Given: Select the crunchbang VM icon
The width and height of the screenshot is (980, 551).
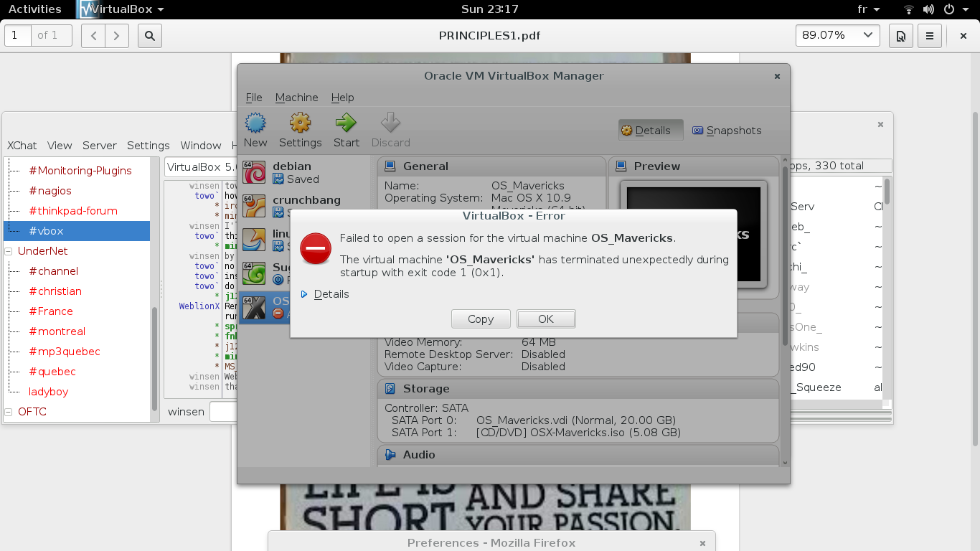Looking at the screenshot, I should tap(255, 206).
